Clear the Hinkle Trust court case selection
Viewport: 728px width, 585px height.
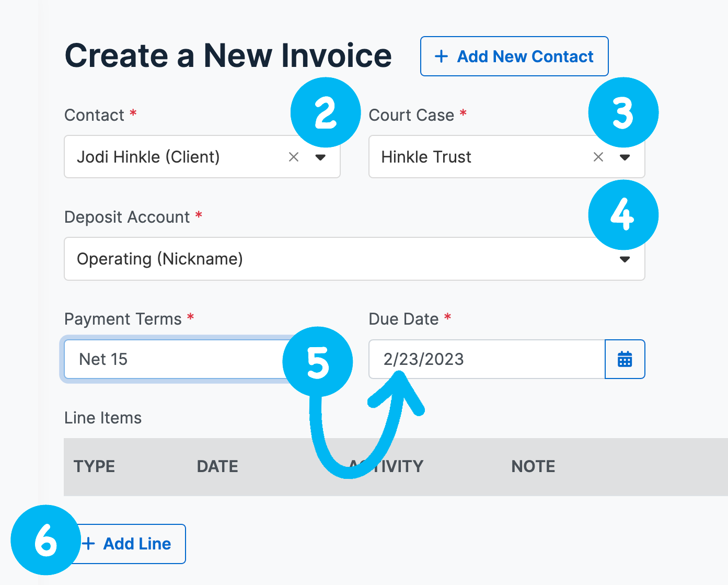pos(598,157)
